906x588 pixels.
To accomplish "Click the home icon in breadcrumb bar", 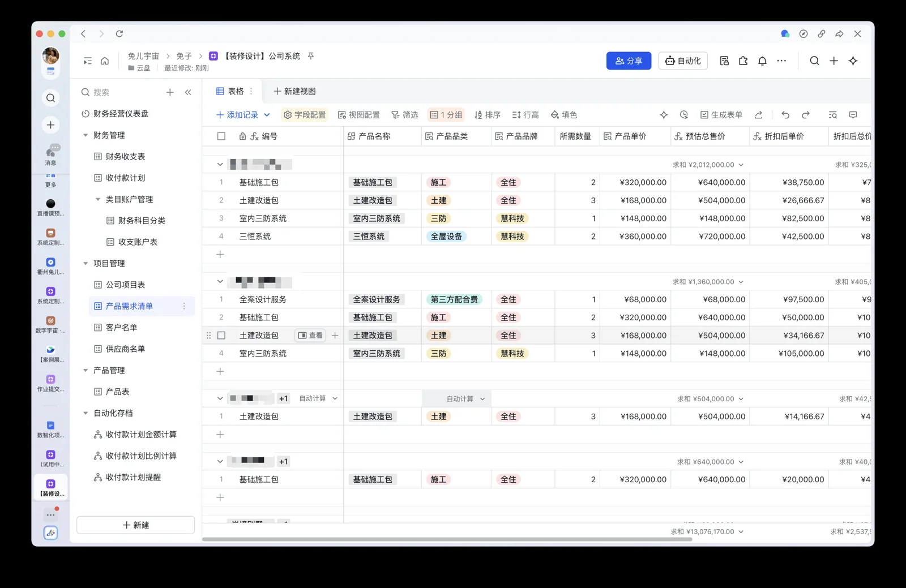I will pyautogui.click(x=105, y=61).
